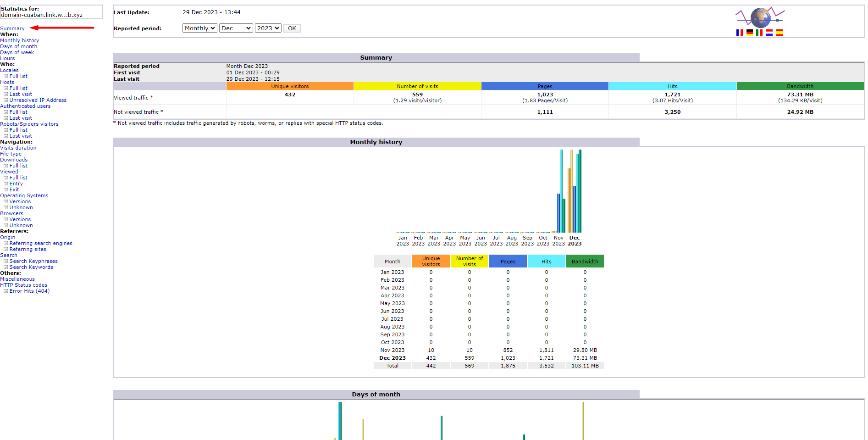Go to Monthly history section link
Viewport: 868px width, 440px height.
point(20,40)
